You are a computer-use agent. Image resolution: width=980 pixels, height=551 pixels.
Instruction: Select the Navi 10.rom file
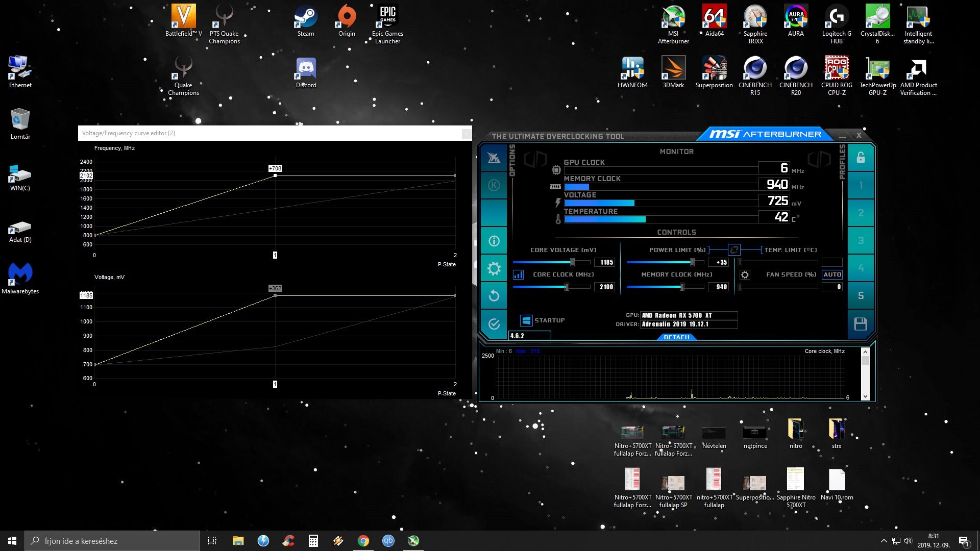coord(837,484)
